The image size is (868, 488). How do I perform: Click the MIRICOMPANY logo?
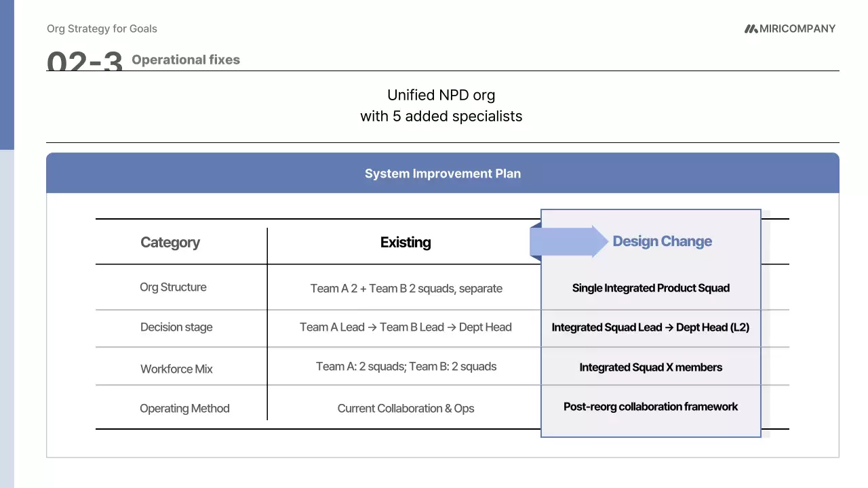coord(790,28)
